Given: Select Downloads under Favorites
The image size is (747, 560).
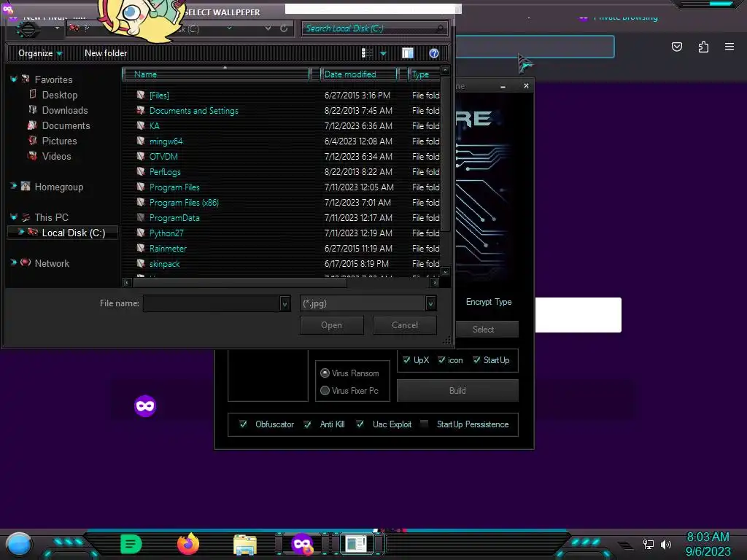Looking at the screenshot, I should (x=65, y=111).
